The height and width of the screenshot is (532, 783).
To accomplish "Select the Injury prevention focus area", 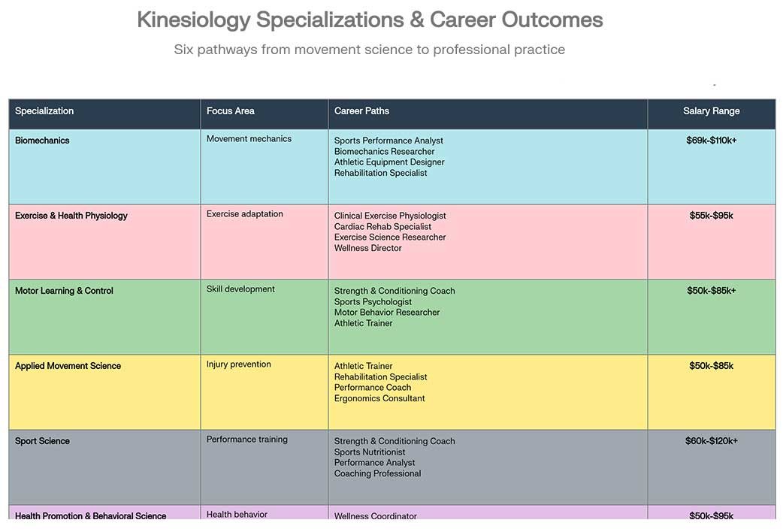I will click(239, 364).
